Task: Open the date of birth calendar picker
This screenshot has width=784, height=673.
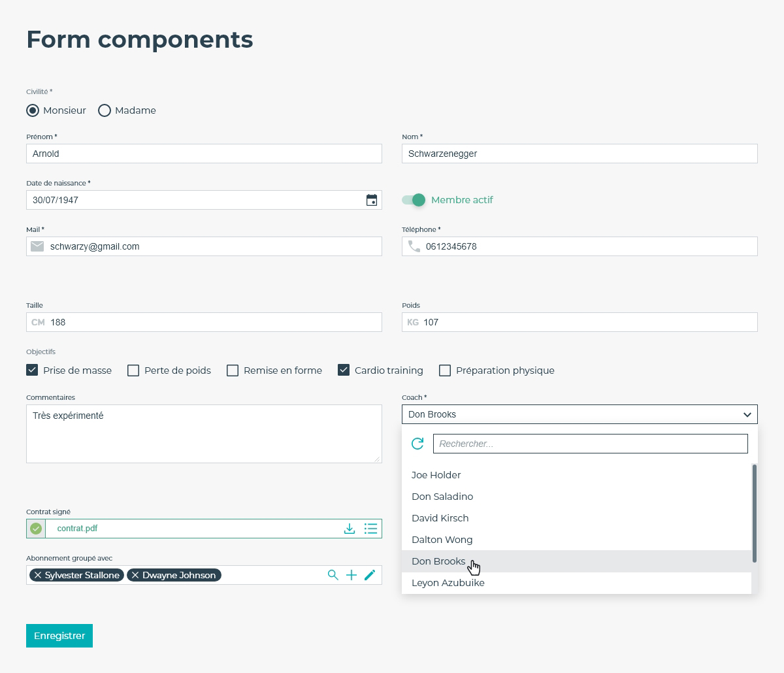Action: pos(371,200)
